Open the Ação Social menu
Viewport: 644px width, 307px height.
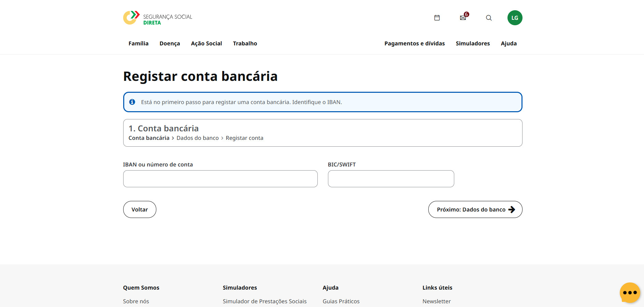pyautogui.click(x=206, y=43)
